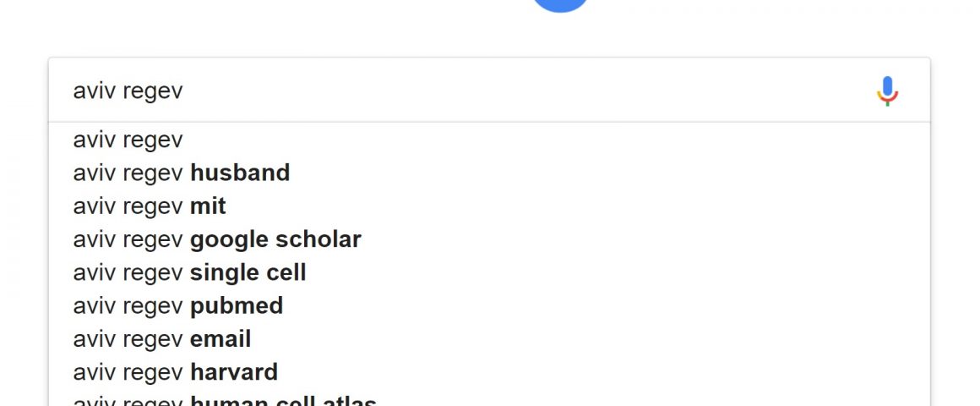Click the bold 'harvard' autocomplete term

pyautogui.click(x=234, y=371)
